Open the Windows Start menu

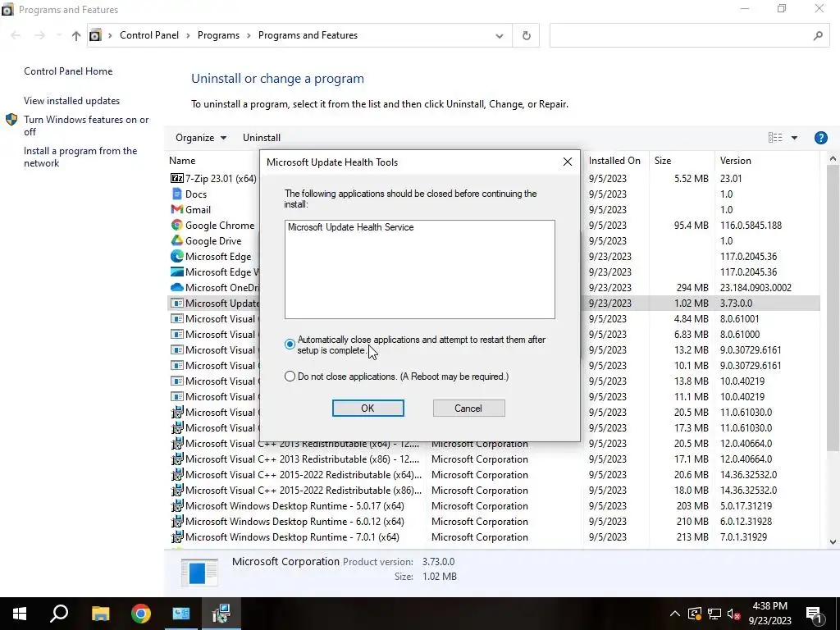point(20,614)
